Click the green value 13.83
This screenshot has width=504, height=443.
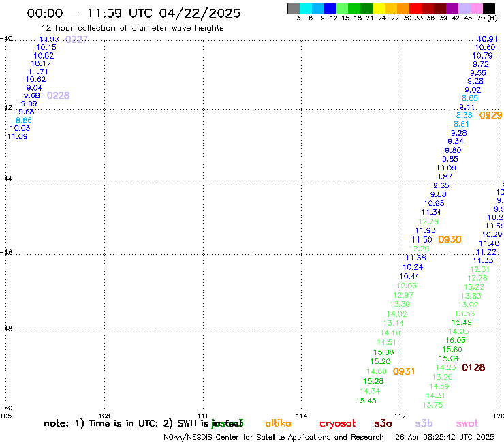pyautogui.click(x=471, y=296)
